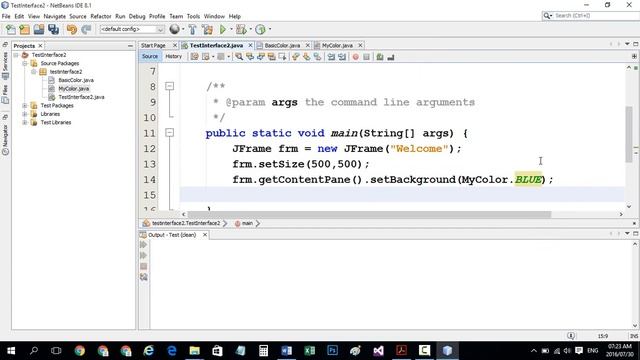640x360 pixels.
Task: Select MyColor.java in project tree
Action: (x=73, y=89)
